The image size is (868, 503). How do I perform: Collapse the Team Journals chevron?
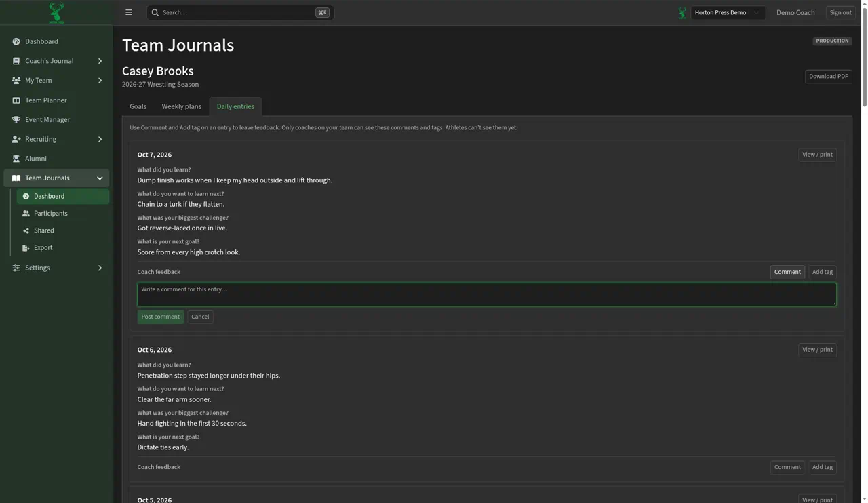click(100, 178)
